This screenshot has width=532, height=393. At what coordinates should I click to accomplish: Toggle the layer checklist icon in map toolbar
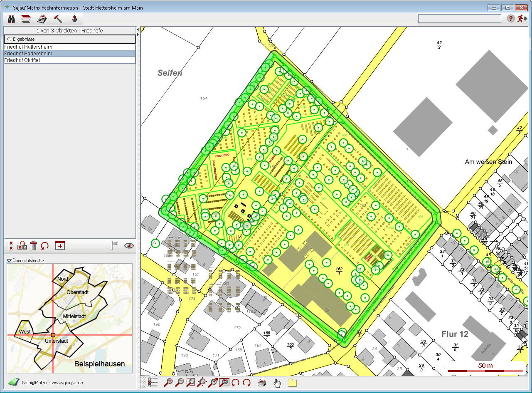coord(153,383)
